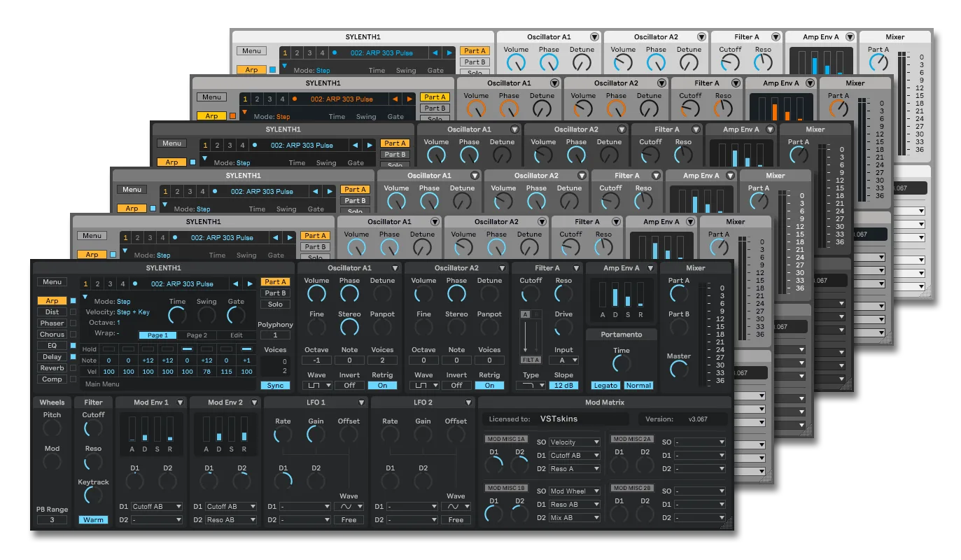Click the MOD MISC 1A label

[507, 439]
